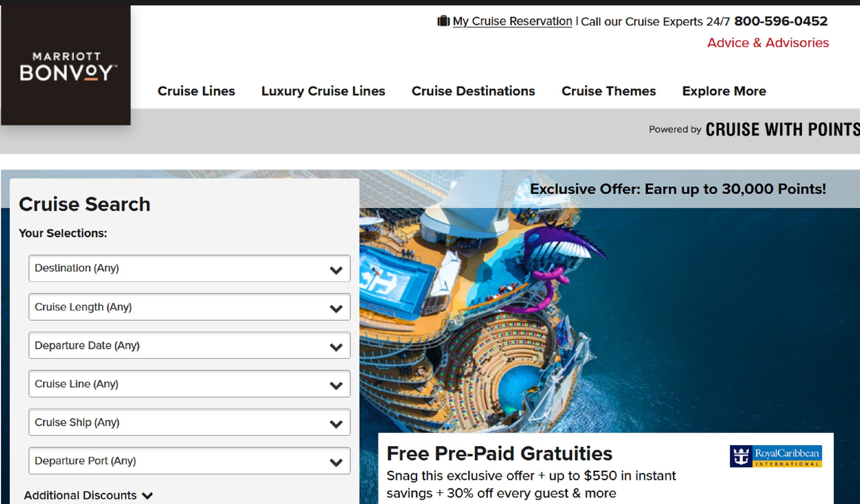Click the Departure Port chevron arrow
The image size is (860, 504).
pos(336,463)
